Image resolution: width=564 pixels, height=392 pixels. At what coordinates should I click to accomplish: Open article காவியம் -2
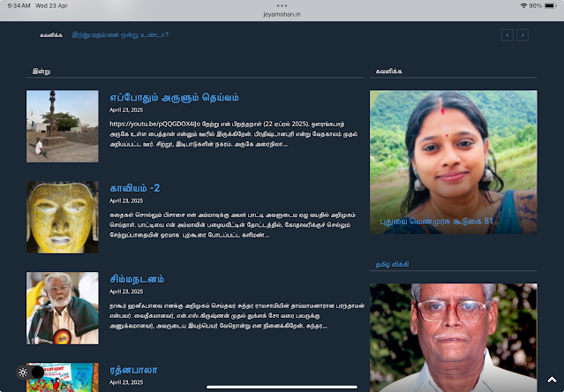coord(135,188)
